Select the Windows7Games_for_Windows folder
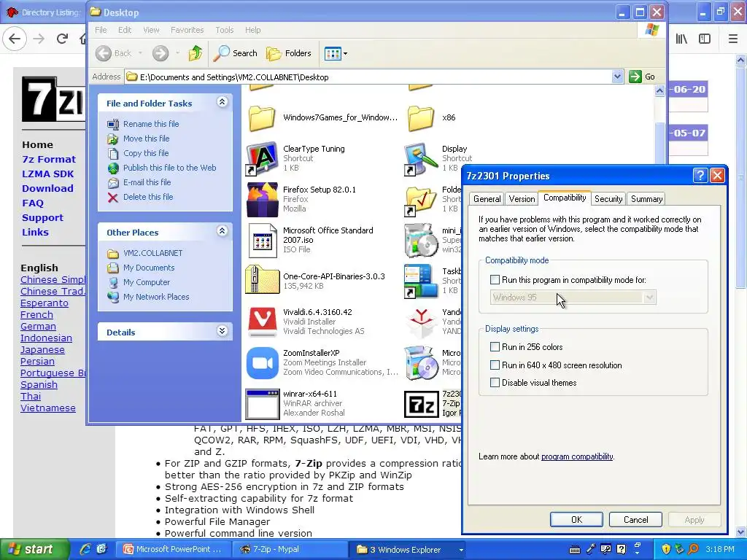This screenshot has height=560, width=747. pos(262,118)
